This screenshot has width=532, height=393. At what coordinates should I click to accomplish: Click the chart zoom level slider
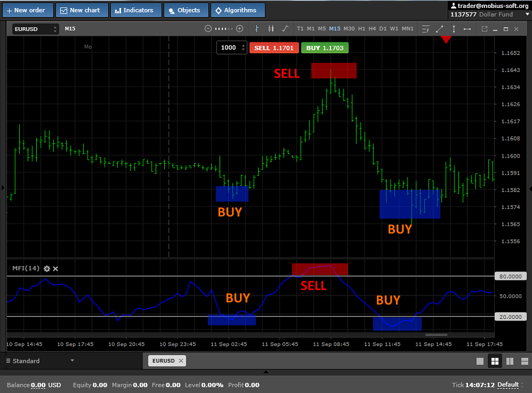click(x=224, y=29)
